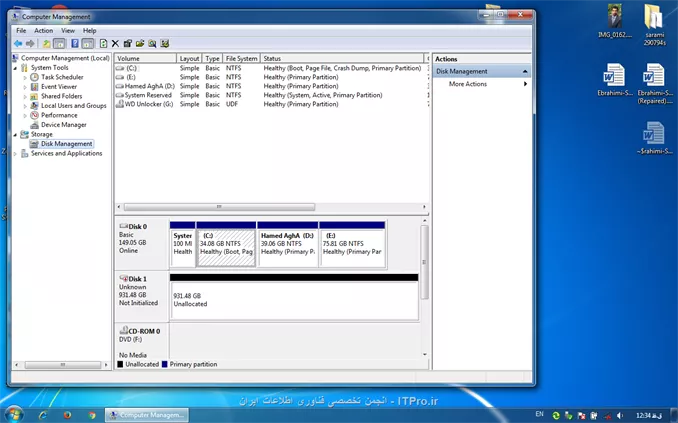Screen dimensions: 678x423
Task: Expand the Event Viewer node
Action: pyautogui.click(x=25, y=87)
